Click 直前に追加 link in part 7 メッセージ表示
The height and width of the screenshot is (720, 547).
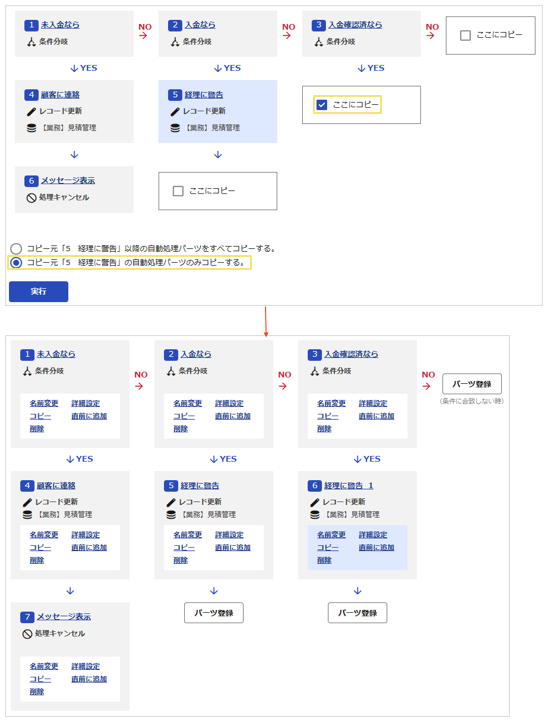click(89, 679)
